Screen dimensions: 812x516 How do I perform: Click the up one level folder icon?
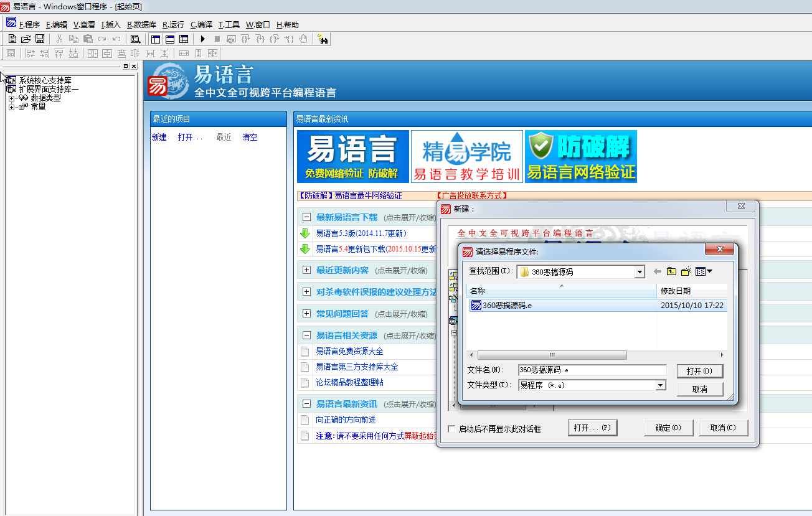671,271
